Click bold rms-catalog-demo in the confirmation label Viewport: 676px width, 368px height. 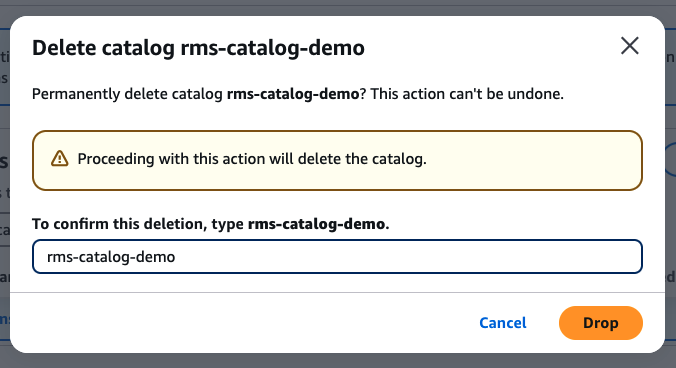317,224
